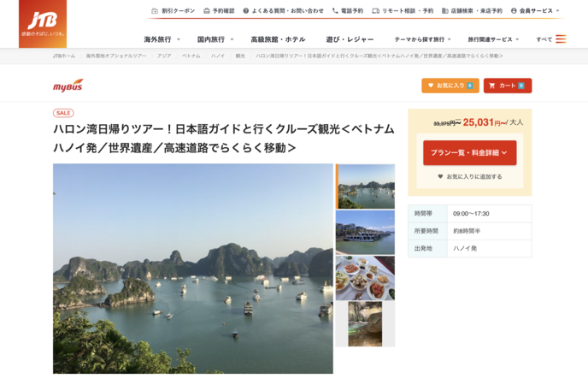Select the seafood meal thumbnail image
This screenshot has height=379, width=588.
click(x=365, y=278)
